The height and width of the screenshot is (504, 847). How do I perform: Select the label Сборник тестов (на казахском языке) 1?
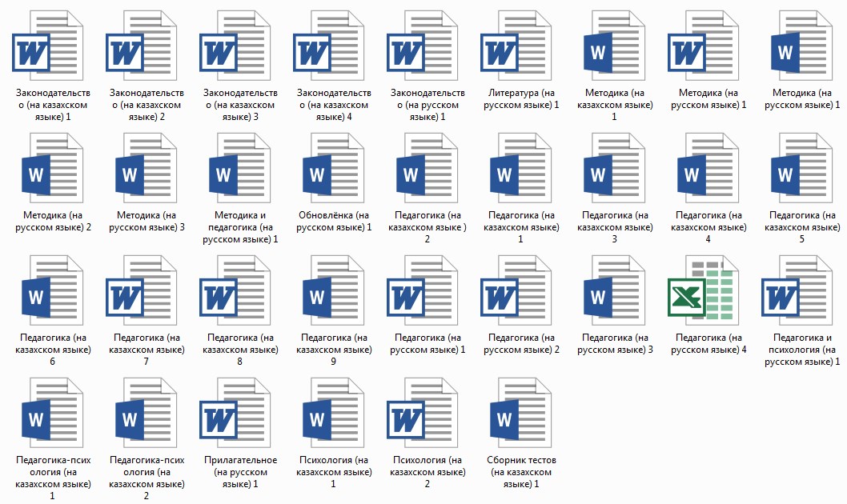coord(521,472)
